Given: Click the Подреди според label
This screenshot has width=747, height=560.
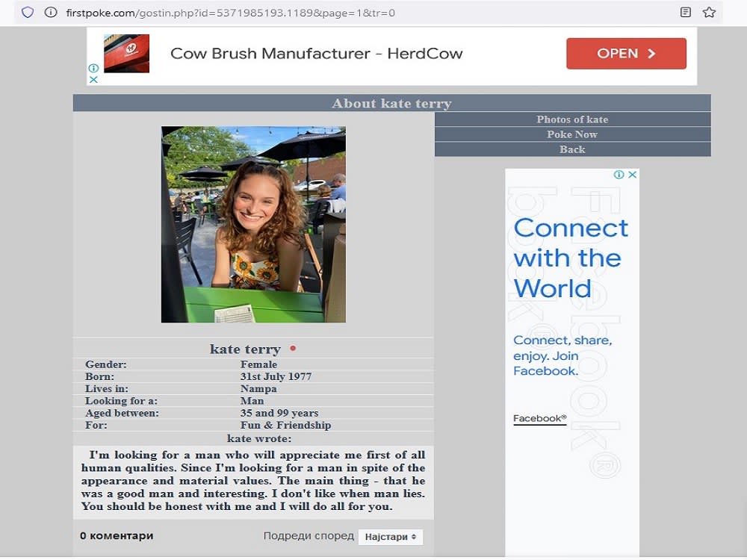Looking at the screenshot, I should (x=309, y=535).
